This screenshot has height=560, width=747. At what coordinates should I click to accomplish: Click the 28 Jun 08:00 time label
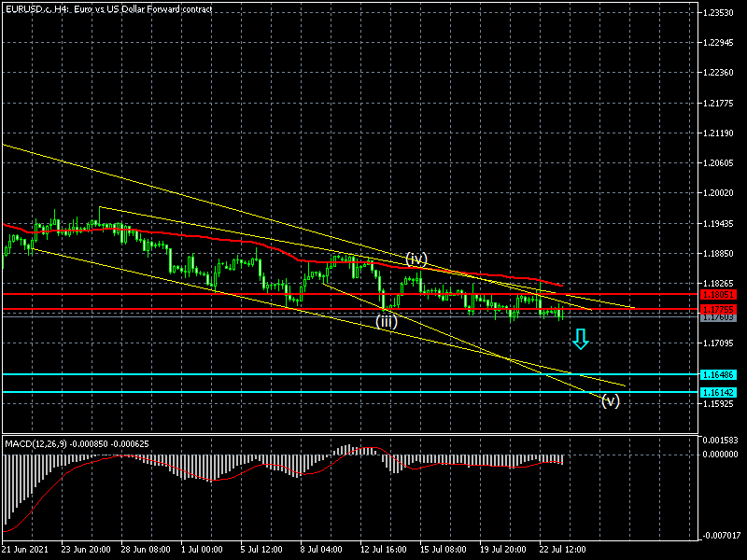click(x=146, y=550)
